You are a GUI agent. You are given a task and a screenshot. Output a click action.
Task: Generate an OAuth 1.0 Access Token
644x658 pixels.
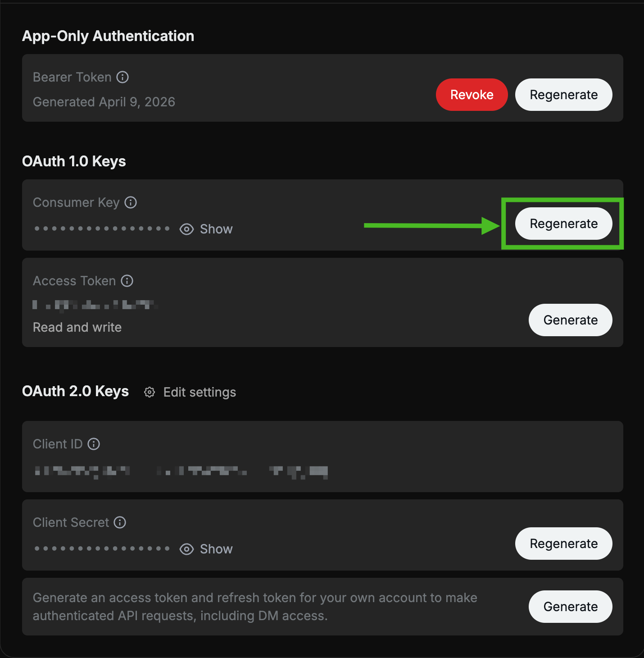click(570, 320)
